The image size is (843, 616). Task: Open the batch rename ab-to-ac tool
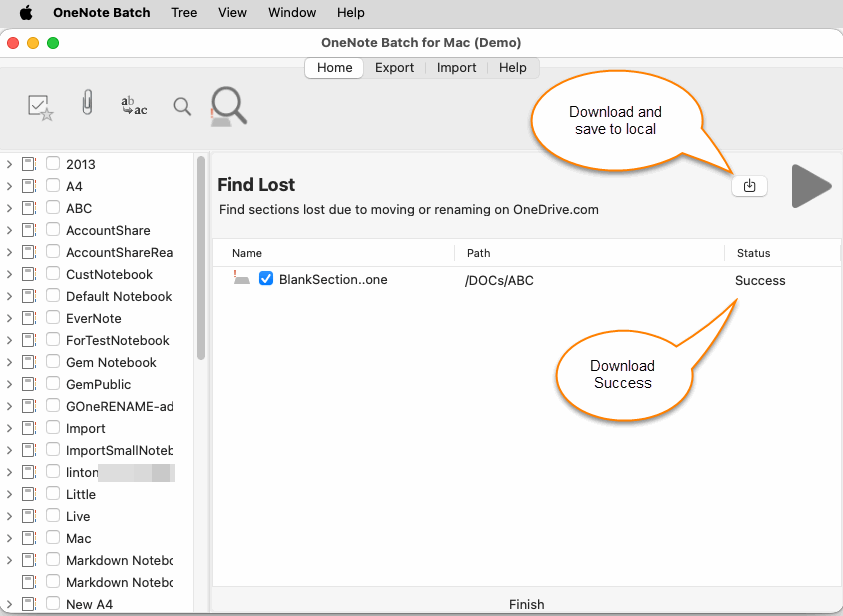coord(134,105)
